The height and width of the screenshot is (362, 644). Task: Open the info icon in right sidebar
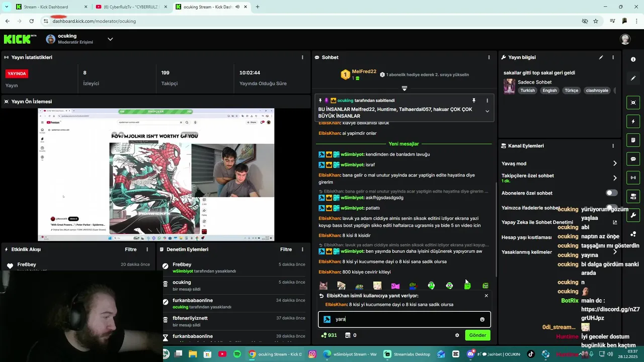click(633, 59)
